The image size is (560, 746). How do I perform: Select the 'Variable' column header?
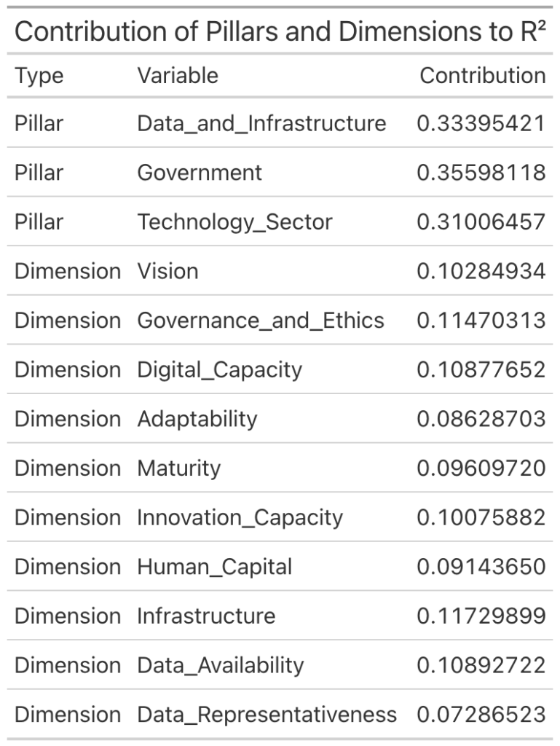(178, 76)
